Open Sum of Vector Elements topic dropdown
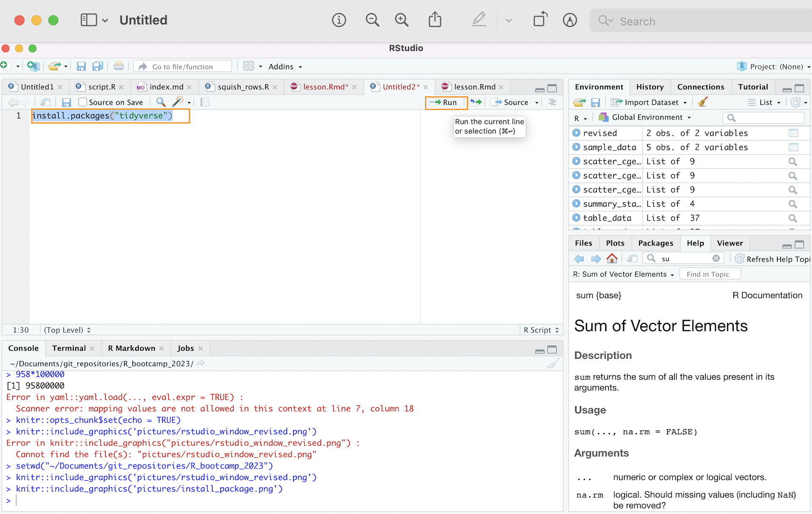812x514 pixels. (623, 274)
